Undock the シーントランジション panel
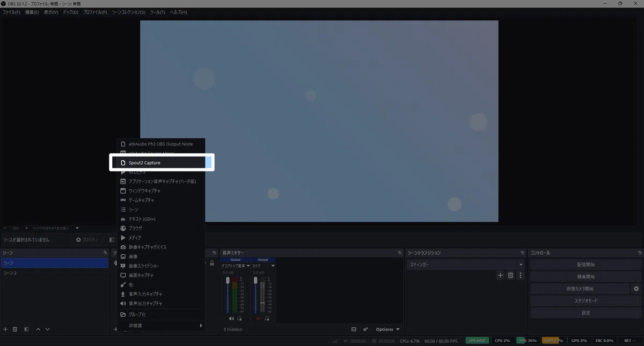644x346 pixels. tap(522, 253)
